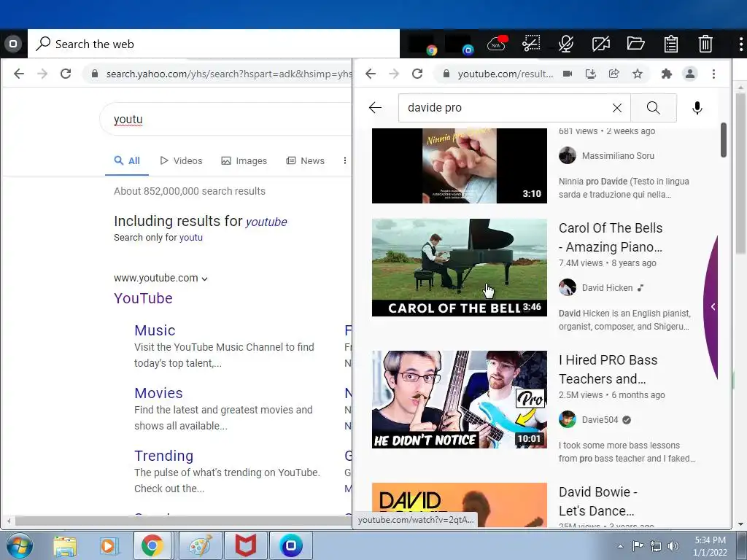Click the cloud N/A status icon
747x560 pixels.
498,44
